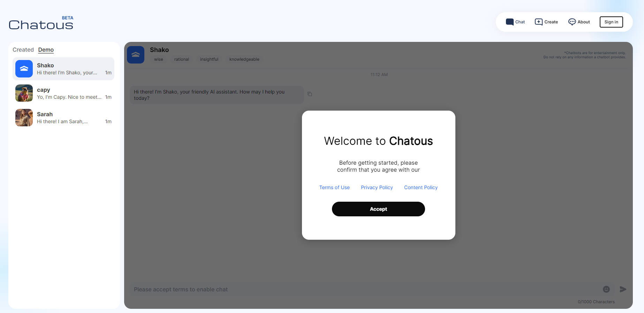The image size is (644, 313).
Task: Click the send message arrow icon
Action: tap(623, 289)
